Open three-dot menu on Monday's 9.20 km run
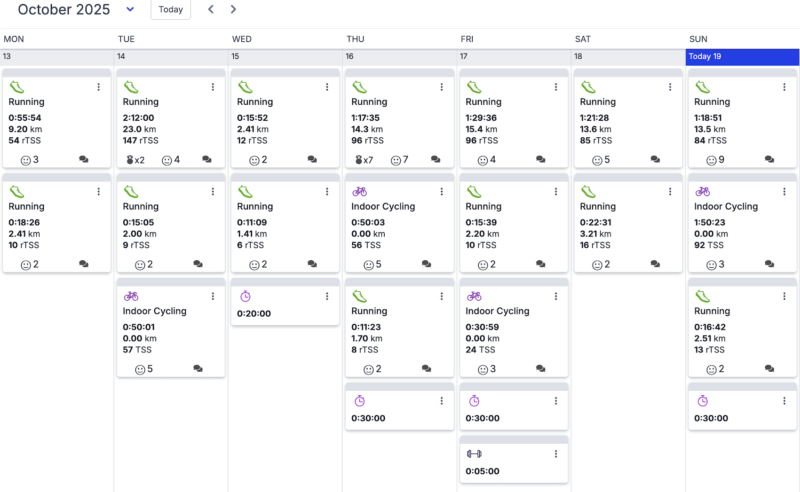This screenshot has width=800, height=492. [99, 87]
